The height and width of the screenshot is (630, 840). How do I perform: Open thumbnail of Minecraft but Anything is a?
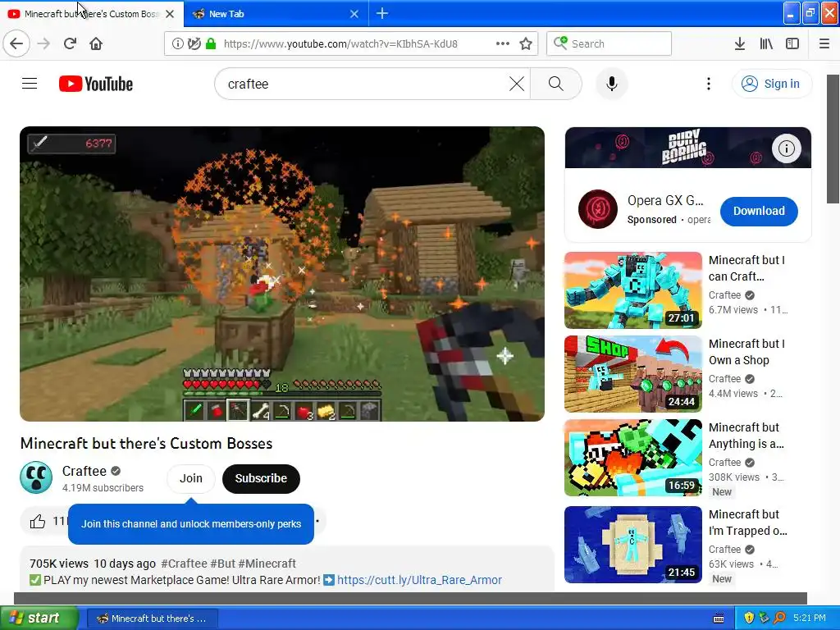[x=633, y=458]
